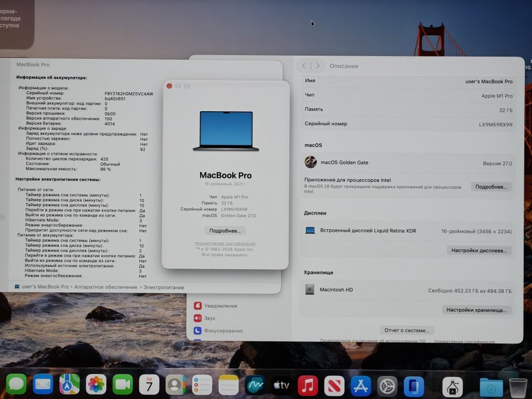Select the Фокусирование sidebar icon
The image size is (532, 399).
197,331
